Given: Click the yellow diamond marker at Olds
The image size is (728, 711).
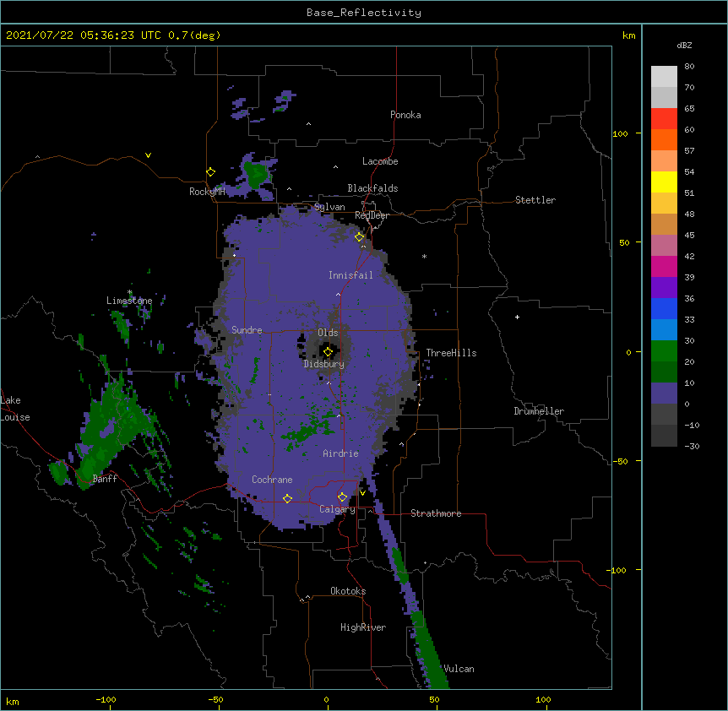Looking at the screenshot, I should tap(328, 352).
